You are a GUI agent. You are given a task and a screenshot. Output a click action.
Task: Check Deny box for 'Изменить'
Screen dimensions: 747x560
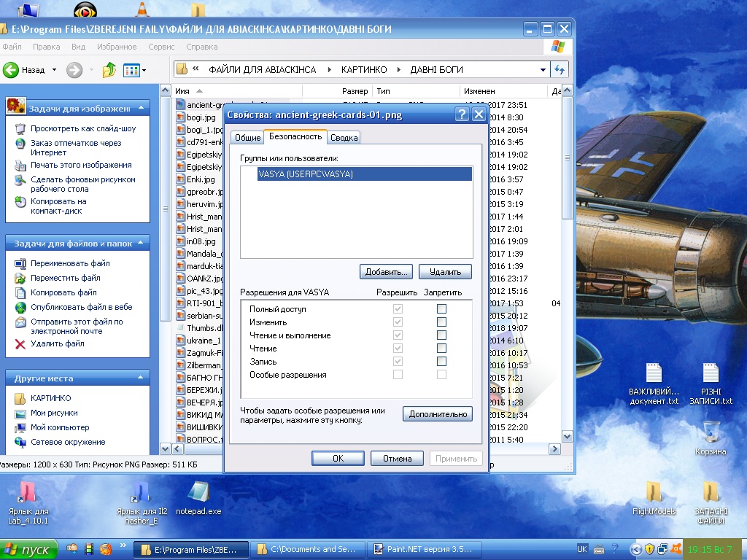pos(441,322)
